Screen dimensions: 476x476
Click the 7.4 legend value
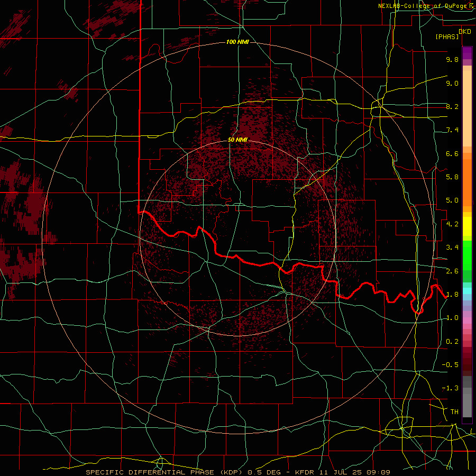click(452, 130)
